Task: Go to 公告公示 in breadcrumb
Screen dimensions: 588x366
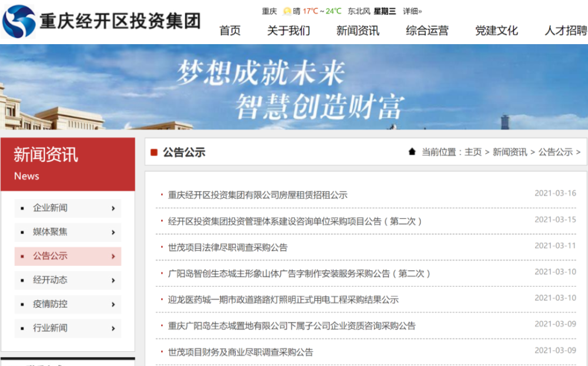Action: pos(556,152)
